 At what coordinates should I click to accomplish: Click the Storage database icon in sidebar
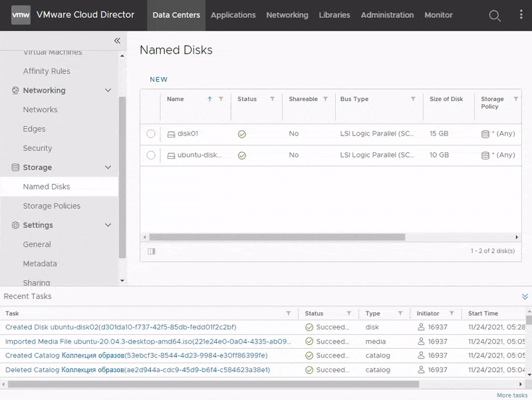pos(15,167)
